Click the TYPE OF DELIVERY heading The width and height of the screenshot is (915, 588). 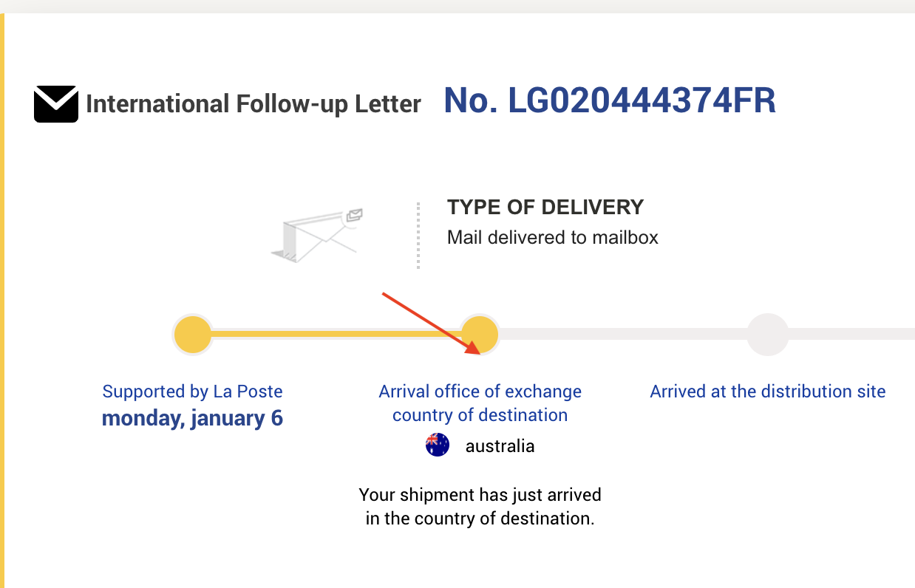pyautogui.click(x=545, y=207)
